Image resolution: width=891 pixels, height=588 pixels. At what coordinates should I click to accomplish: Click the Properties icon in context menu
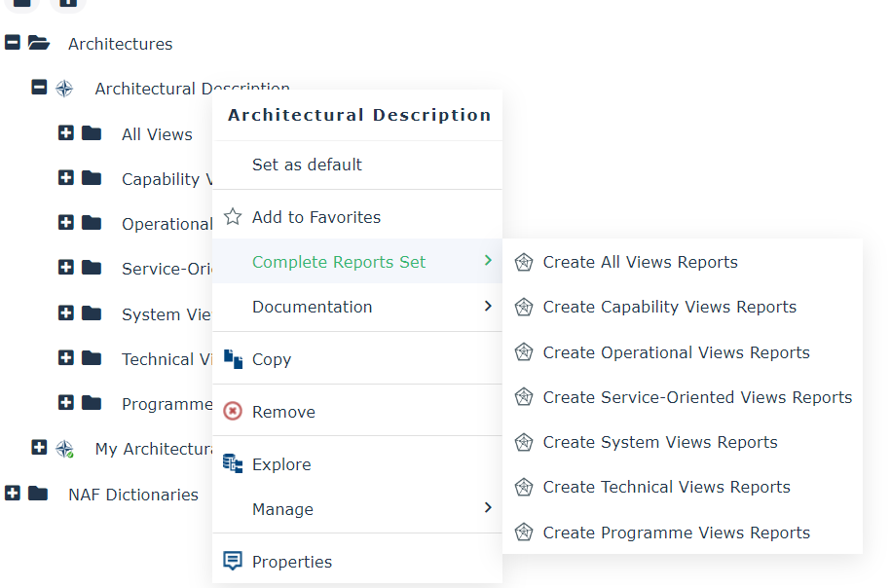coord(233,562)
